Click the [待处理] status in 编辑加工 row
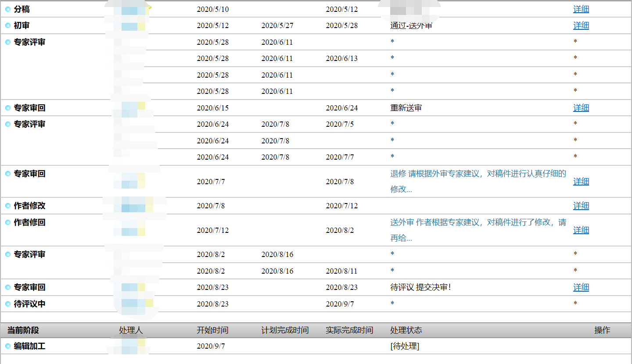Viewport: 632px width, 364px height. [405, 346]
